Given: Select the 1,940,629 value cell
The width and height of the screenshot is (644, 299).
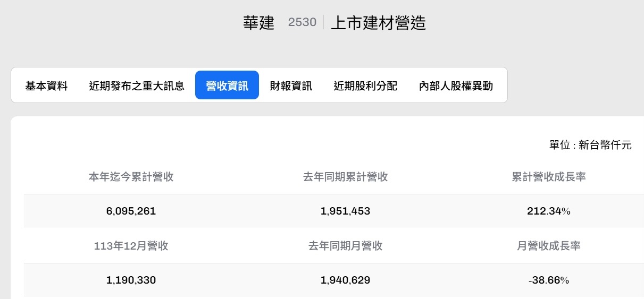Looking at the screenshot, I should (x=346, y=280).
